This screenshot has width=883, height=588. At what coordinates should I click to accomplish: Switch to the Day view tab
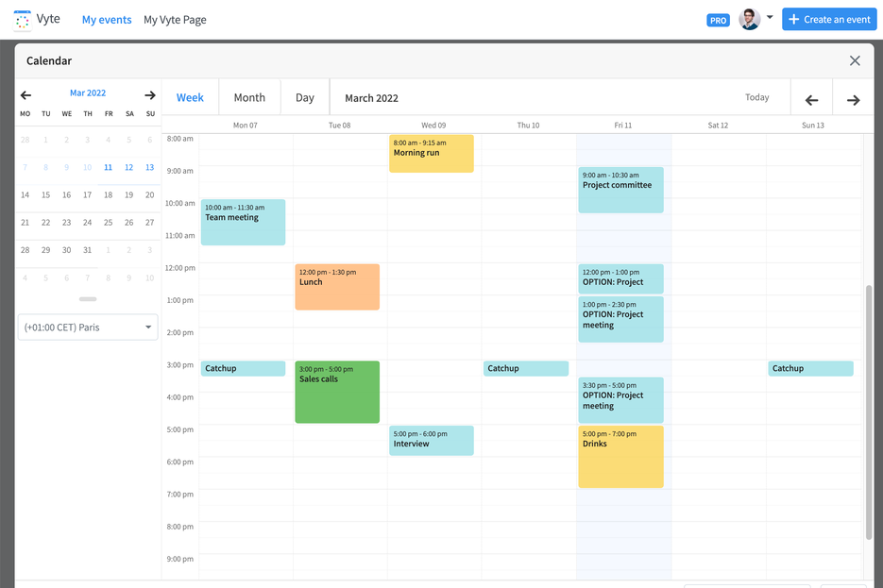(x=304, y=97)
